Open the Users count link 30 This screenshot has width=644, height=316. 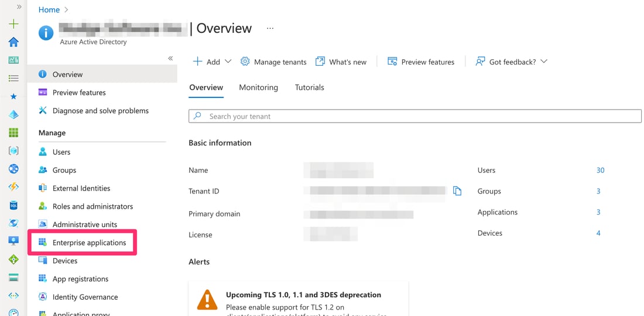pos(600,170)
